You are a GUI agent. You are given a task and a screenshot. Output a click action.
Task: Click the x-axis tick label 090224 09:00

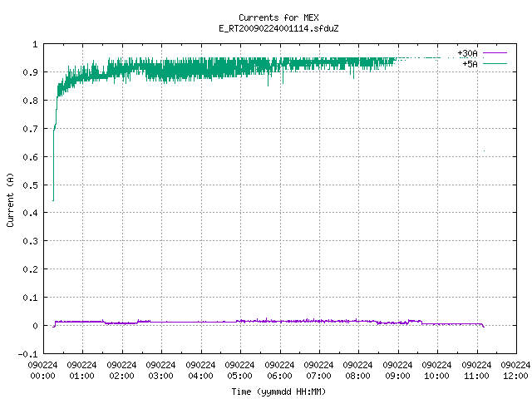pos(397,371)
